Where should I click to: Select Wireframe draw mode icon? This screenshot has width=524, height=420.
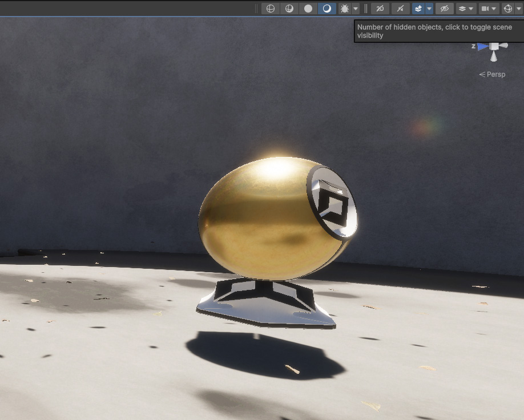271,9
